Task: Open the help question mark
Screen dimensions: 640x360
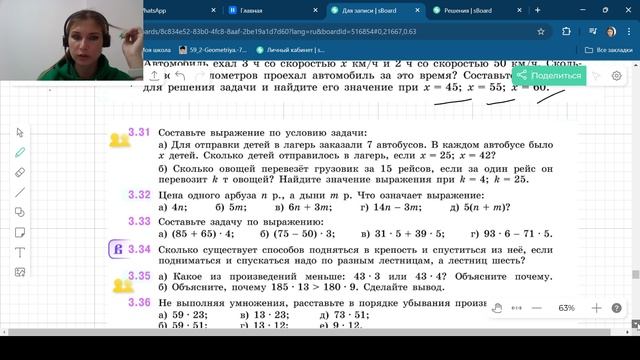Action: [616, 308]
